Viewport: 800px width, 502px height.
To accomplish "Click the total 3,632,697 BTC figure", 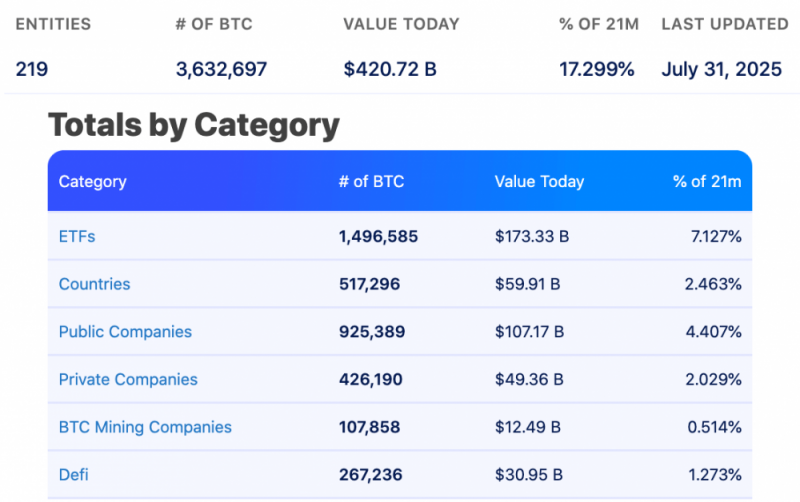I will click(x=221, y=69).
